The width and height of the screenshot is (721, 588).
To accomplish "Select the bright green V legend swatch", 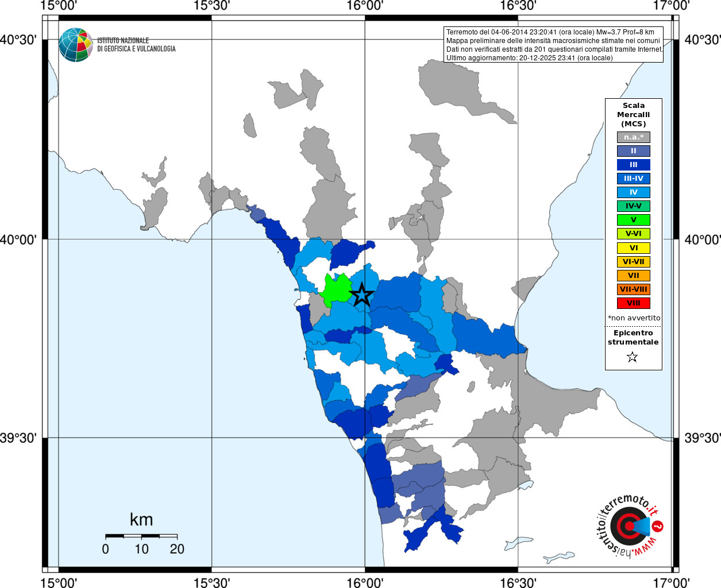I will coord(634,220).
